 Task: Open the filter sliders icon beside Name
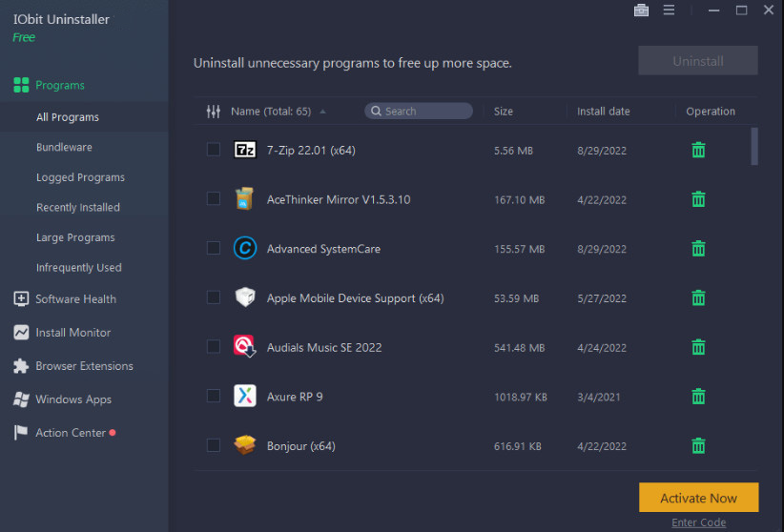click(214, 112)
